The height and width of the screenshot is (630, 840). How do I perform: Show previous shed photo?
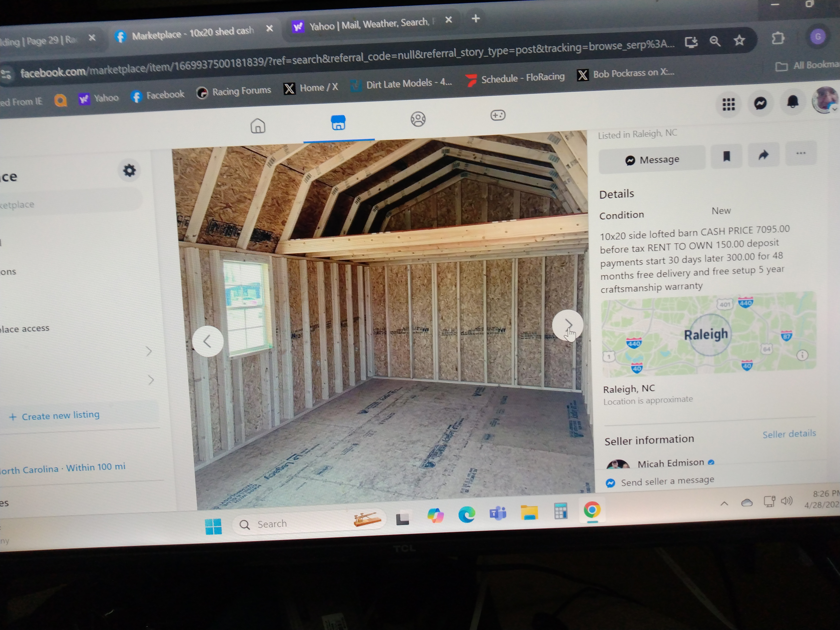tap(207, 341)
